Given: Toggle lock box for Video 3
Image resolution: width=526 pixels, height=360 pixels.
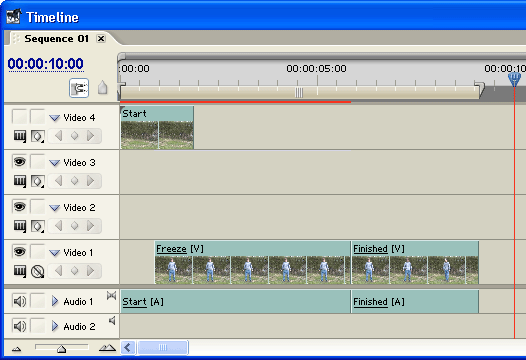Looking at the screenshot, I should click(x=38, y=161).
